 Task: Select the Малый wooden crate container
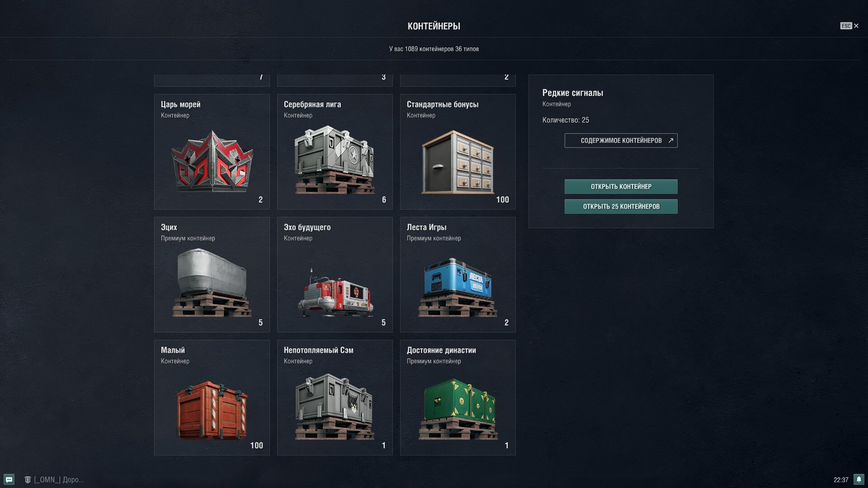coord(212,398)
